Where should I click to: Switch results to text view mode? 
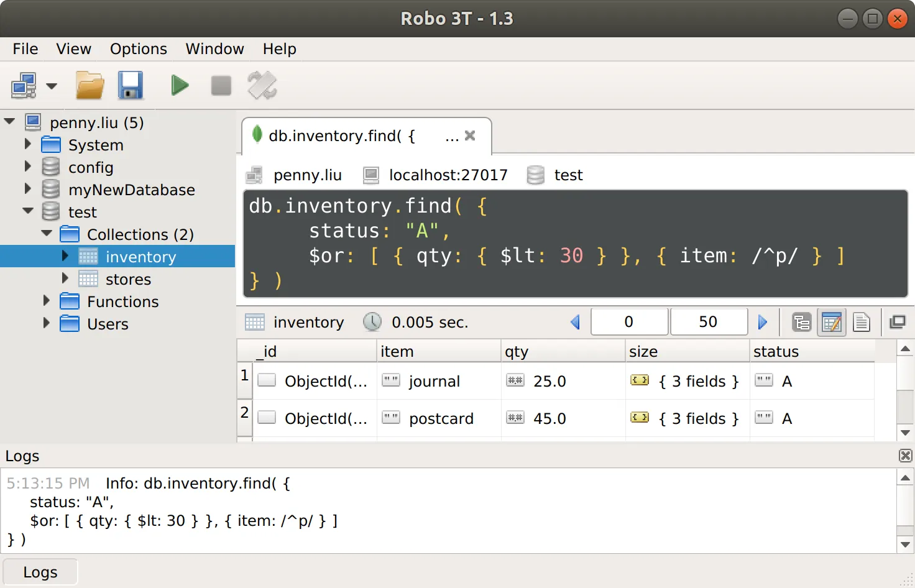[x=862, y=322]
